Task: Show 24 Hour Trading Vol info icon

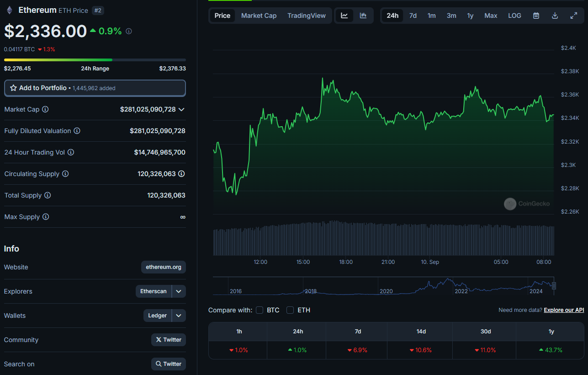Action: click(71, 152)
